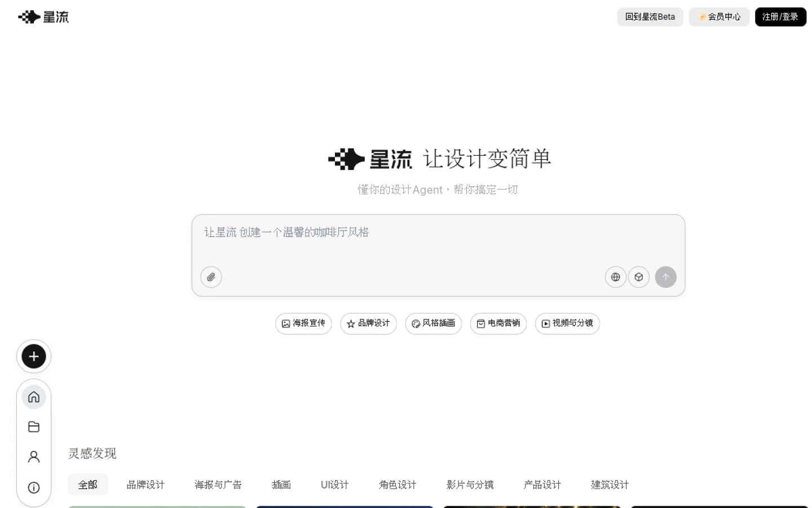Viewport: 812px width, 508px height.
Task: Open the user profile icon in the sidebar
Action: [x=34, y=457]
